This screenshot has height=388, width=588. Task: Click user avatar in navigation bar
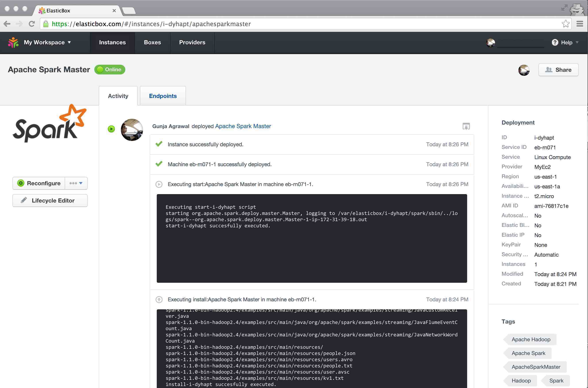click(491, 43)
